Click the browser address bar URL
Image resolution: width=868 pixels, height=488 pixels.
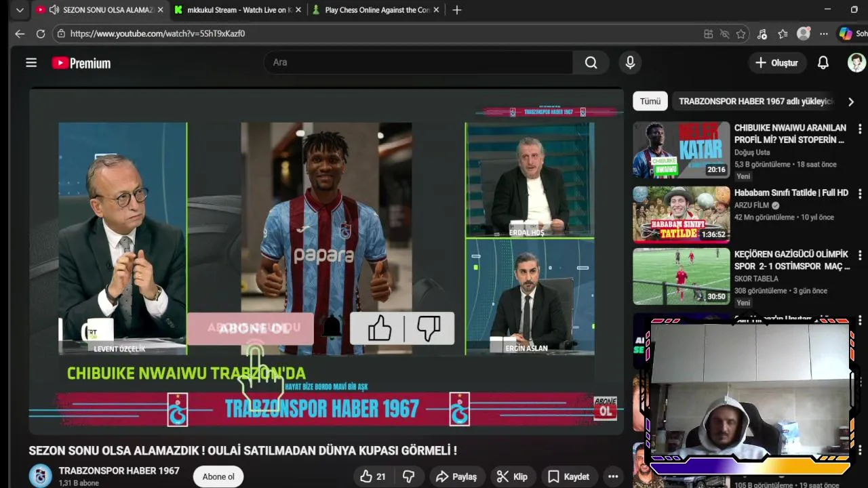point(157,33)
